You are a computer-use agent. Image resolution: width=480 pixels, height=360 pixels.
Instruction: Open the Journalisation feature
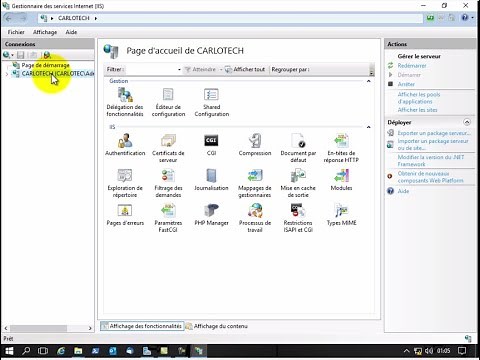tap(211, 180)
